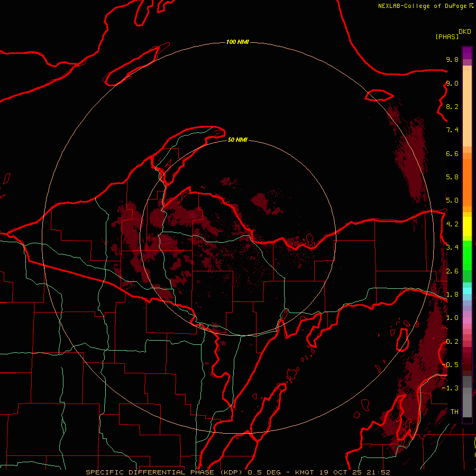Select the 4.2 value on the scale
The image size is (476, 476).
(x=452, y=224)
